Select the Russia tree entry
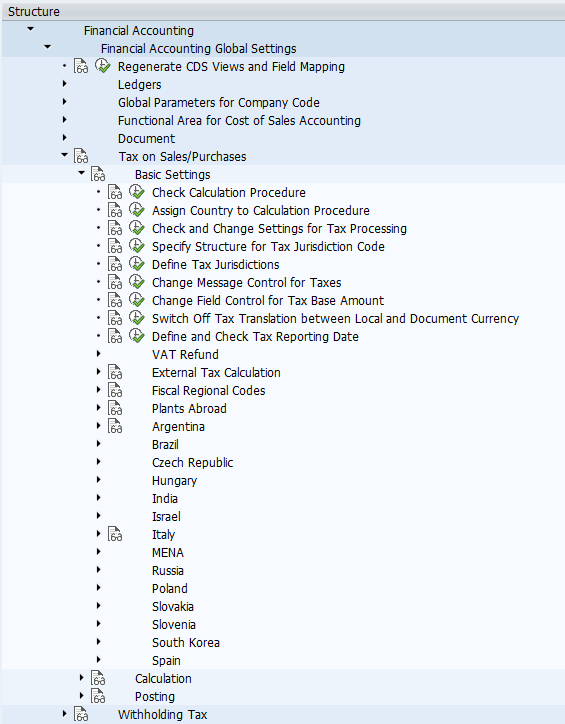This screenshot has height=724, width=565. pos(168,571)
